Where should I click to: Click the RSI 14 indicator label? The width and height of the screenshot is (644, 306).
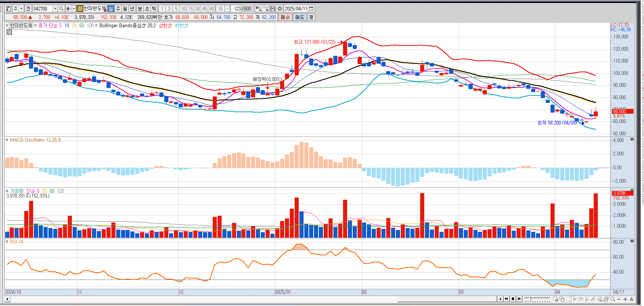tap(17, 242)
